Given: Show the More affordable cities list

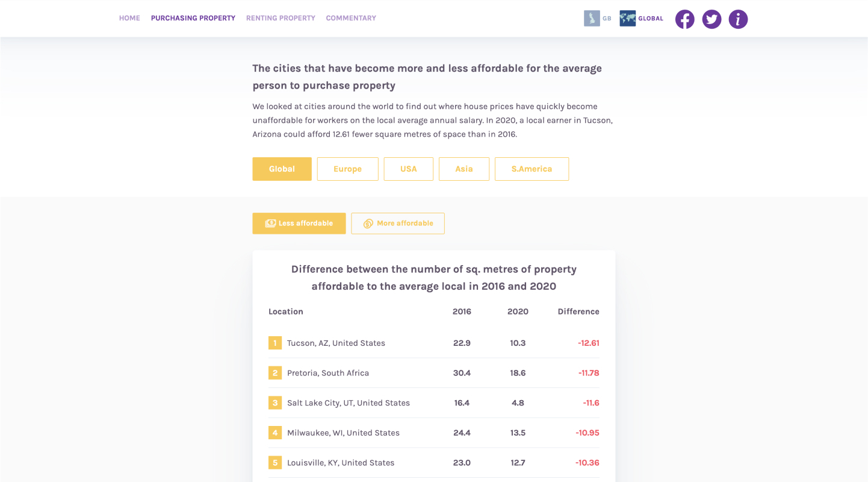Looking at the screenshot, I should pyautogui.click(x=398, y=224).
